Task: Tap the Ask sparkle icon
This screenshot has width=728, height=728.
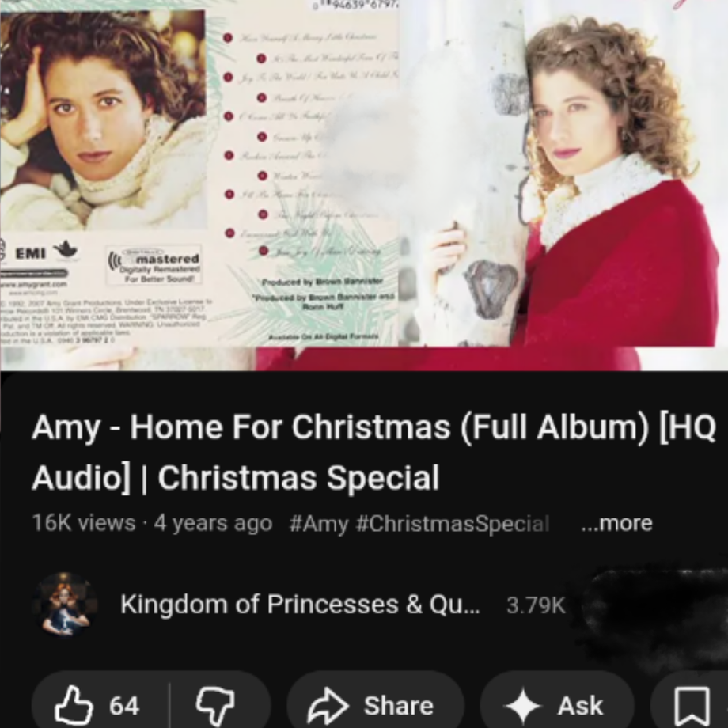Action: coord(522,706)
